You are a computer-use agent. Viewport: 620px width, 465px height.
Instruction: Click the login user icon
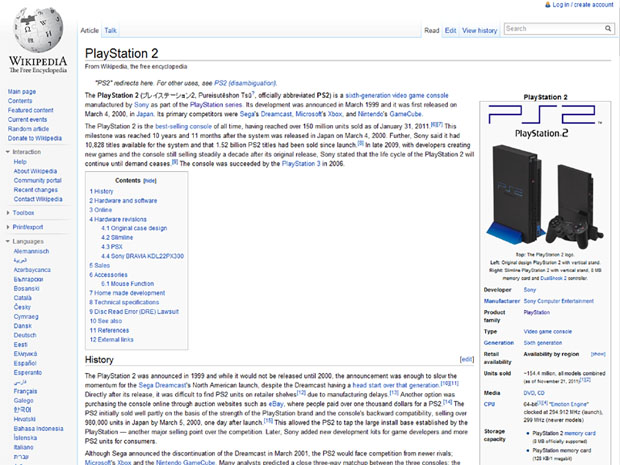pyautogui.click(x=548, y=5)
